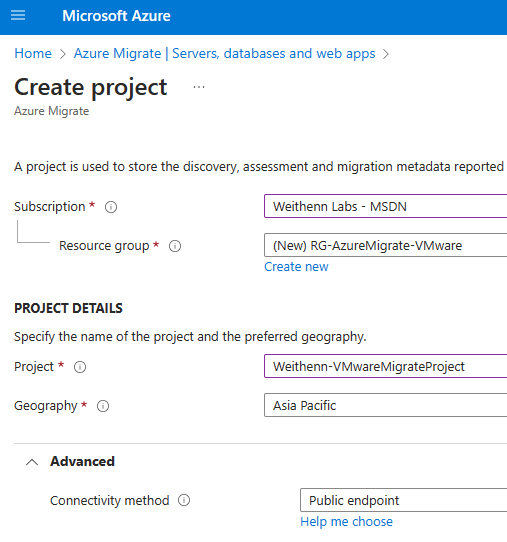Open the Azure portal hamburger menu

[x=18, y=16]
